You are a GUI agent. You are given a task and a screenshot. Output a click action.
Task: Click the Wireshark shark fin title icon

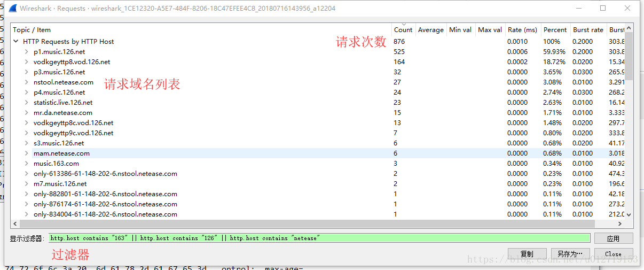tap(13, 9)
